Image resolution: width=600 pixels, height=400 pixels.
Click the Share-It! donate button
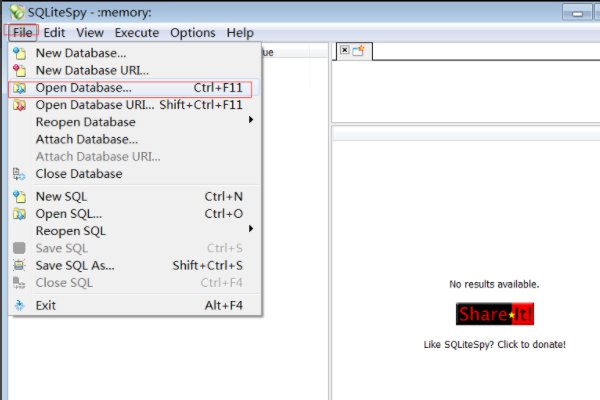coord(495,315)
